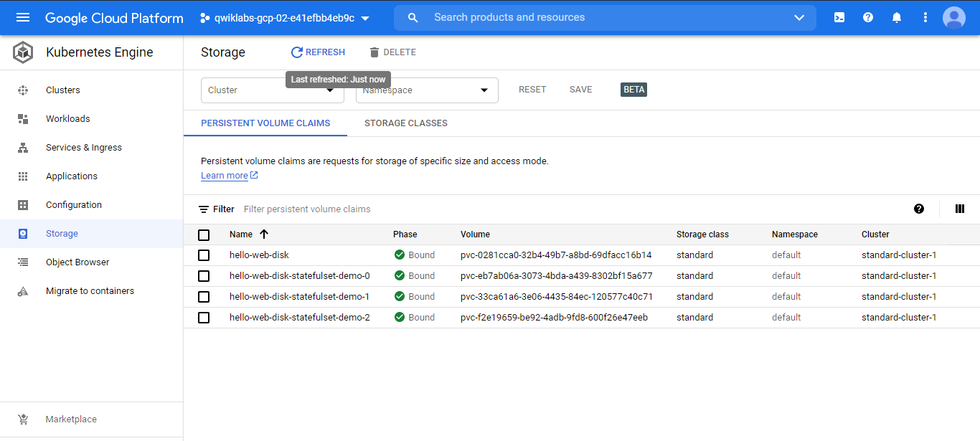This screenshot has height=441, width=980.
Task: Open hello-web-disk-statefulset-demo-1 claim
Action: coord(300,297)
